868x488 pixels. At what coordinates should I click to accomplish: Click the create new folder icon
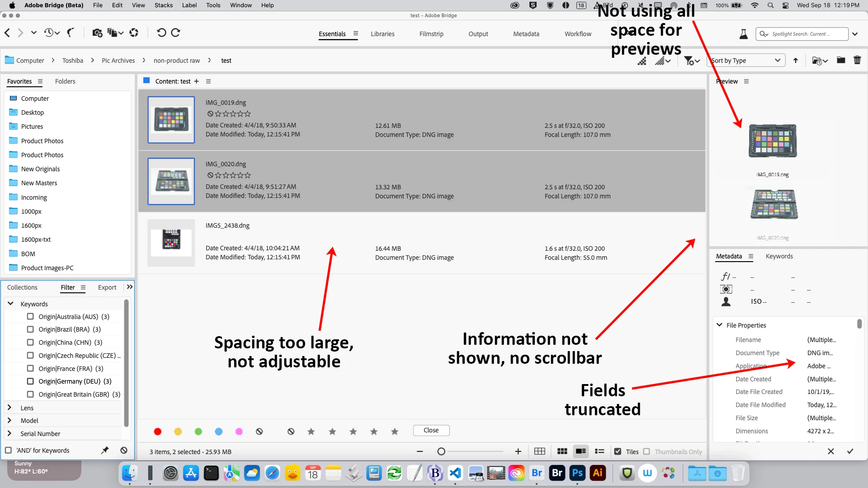pos(841,60)
